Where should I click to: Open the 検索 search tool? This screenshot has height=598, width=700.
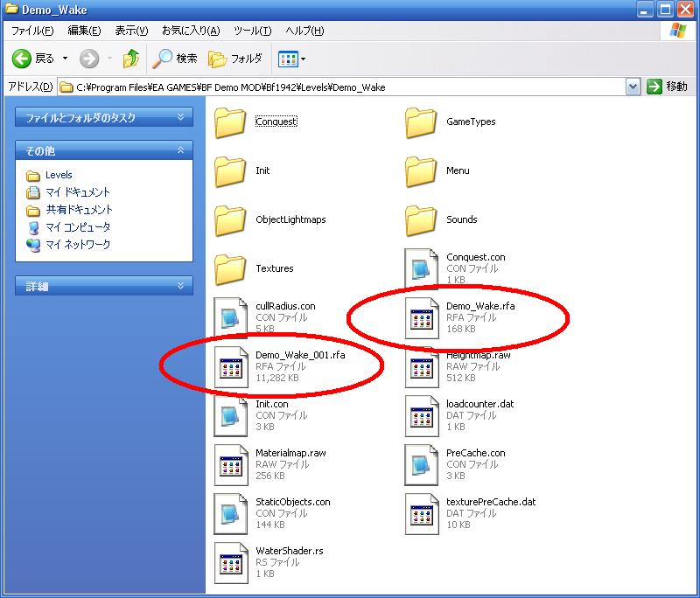coord(175,59)
